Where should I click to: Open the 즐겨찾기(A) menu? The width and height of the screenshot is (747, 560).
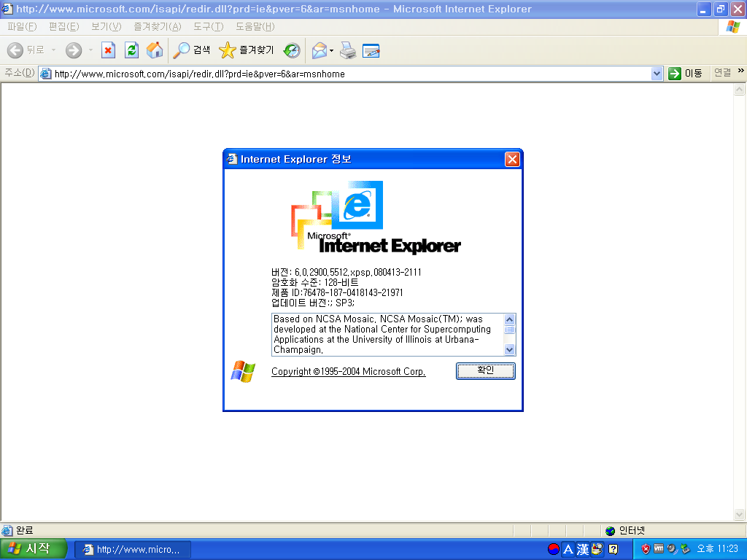point(158,27)
